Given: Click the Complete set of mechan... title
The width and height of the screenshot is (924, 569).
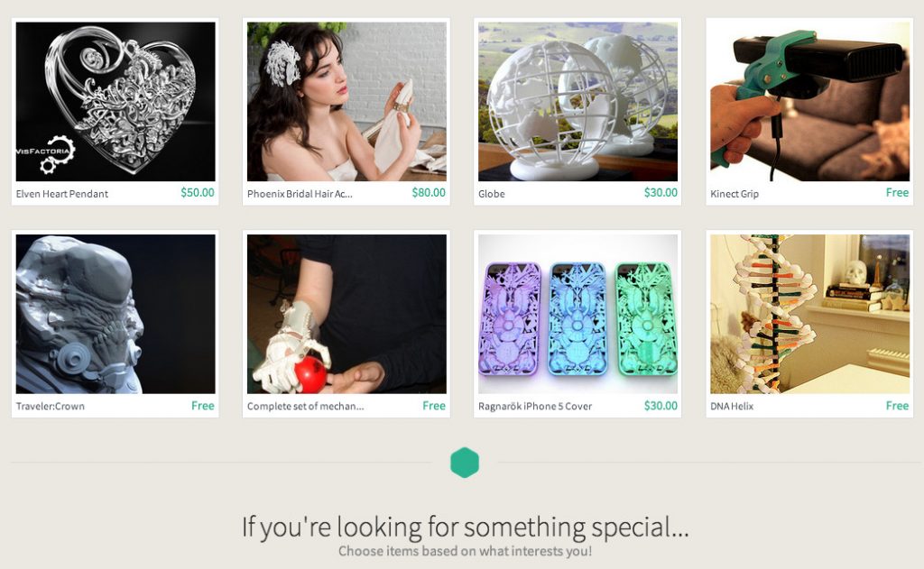Looking at the screenshot, I should 305,407.
